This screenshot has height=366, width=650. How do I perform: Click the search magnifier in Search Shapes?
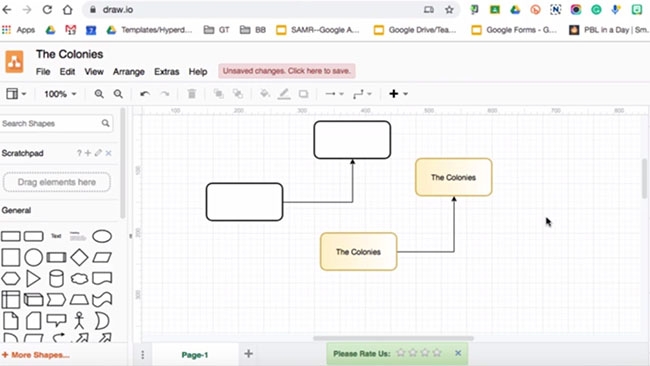click(106, 123)
